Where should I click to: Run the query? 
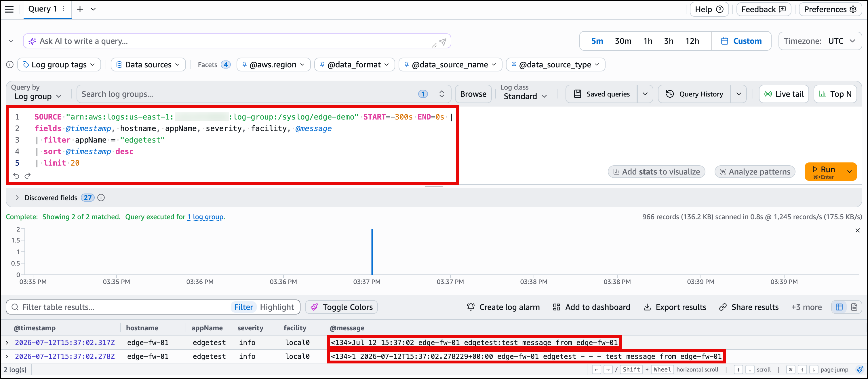823,172
